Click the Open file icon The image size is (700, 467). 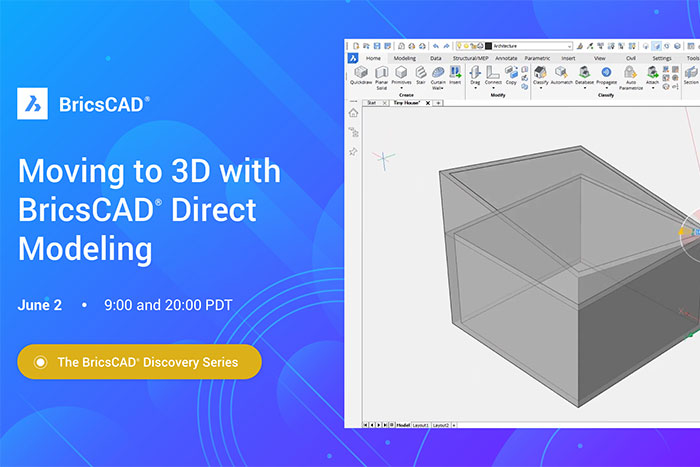pos(367,46)
